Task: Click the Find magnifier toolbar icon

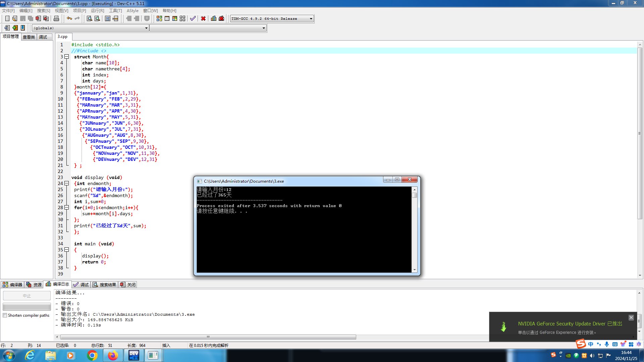Action: [x=89, y=18]
